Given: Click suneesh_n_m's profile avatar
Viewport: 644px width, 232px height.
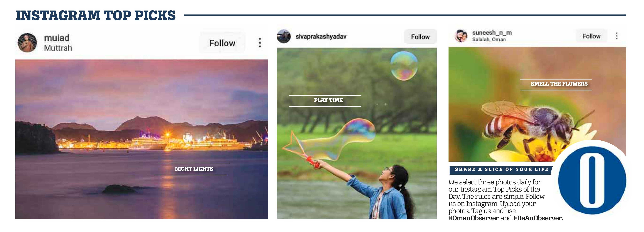Looking at the screenshot, I should click(461, 36).
